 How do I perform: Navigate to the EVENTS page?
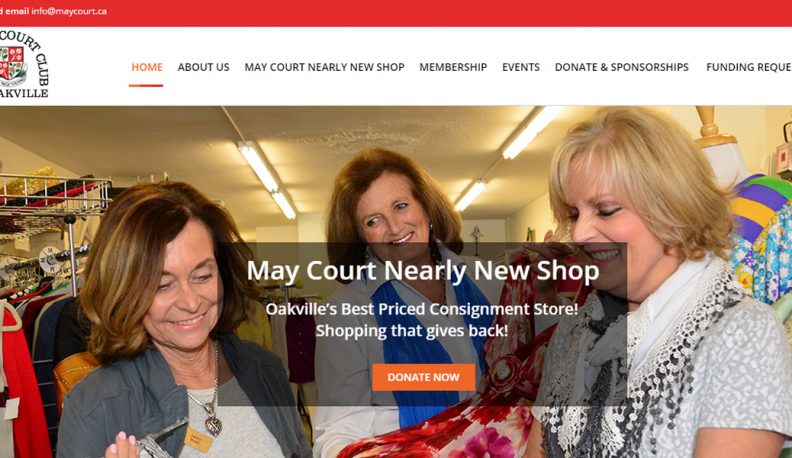521,67
